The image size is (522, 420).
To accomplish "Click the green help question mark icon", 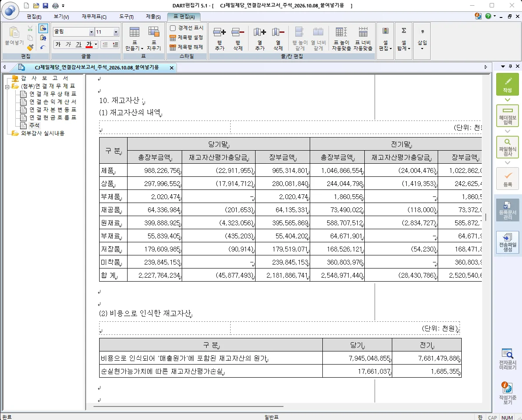I will point(488,16).
